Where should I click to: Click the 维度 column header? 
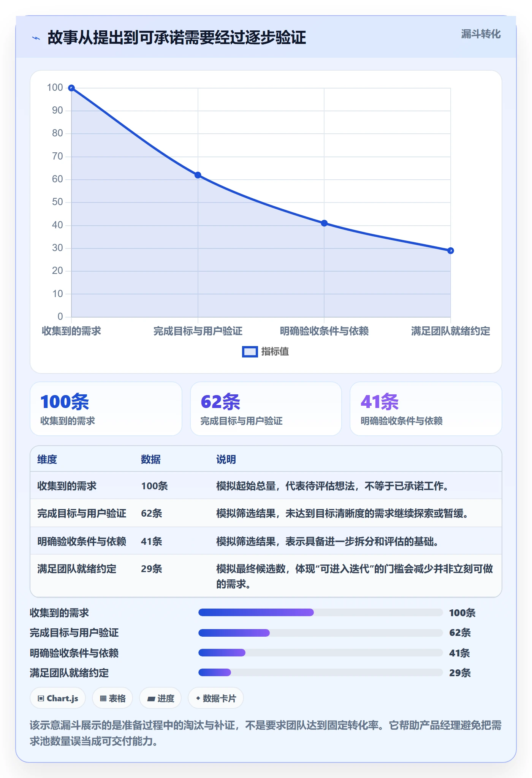point(47,460)
